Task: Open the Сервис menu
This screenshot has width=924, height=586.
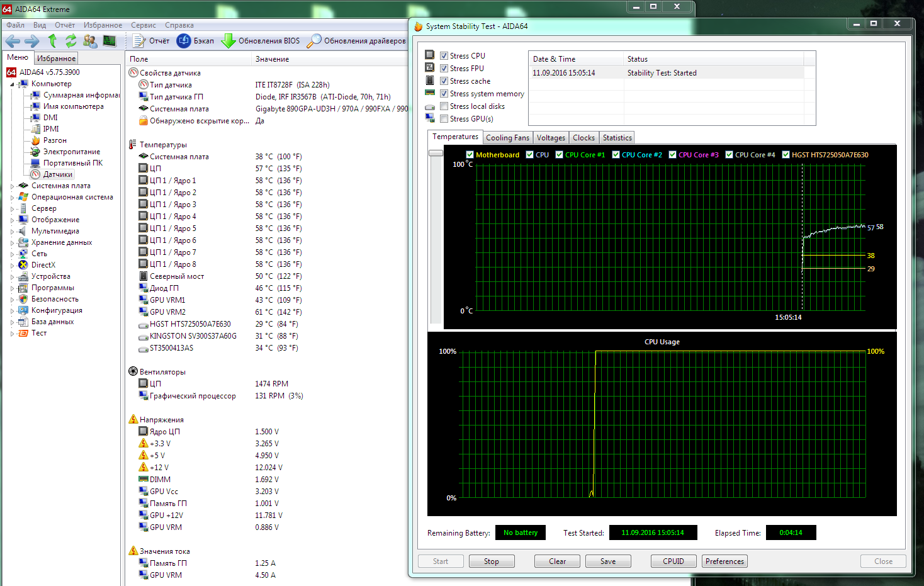Action: pyautogui.click(x=144, y=25)
